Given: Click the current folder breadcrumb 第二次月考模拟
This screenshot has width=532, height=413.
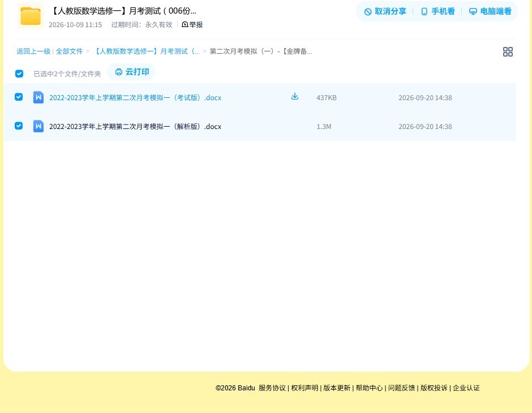Looking at the screenshot, I should click(x=260, y=51).
